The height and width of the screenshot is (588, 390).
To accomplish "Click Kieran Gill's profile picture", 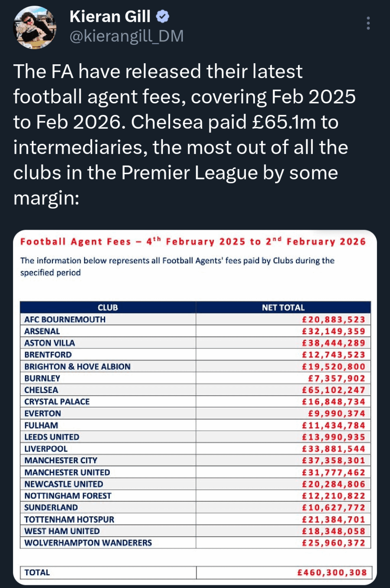I will (x=34, y=27).
